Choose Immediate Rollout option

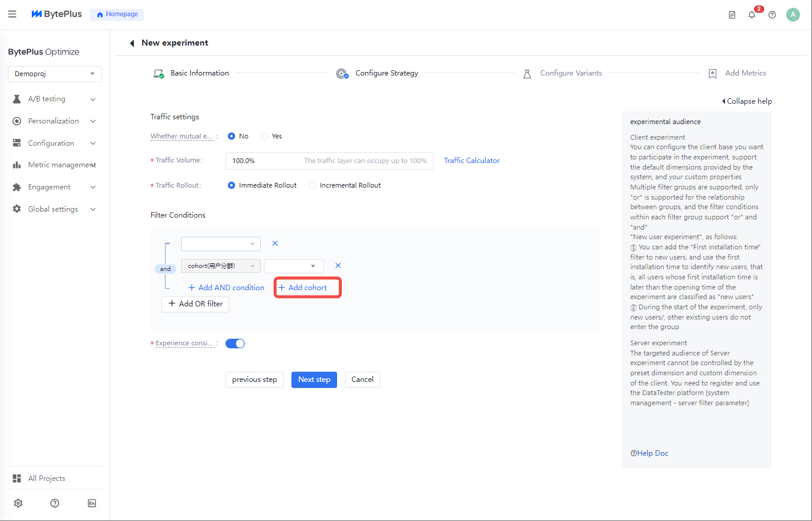(231, 185)
